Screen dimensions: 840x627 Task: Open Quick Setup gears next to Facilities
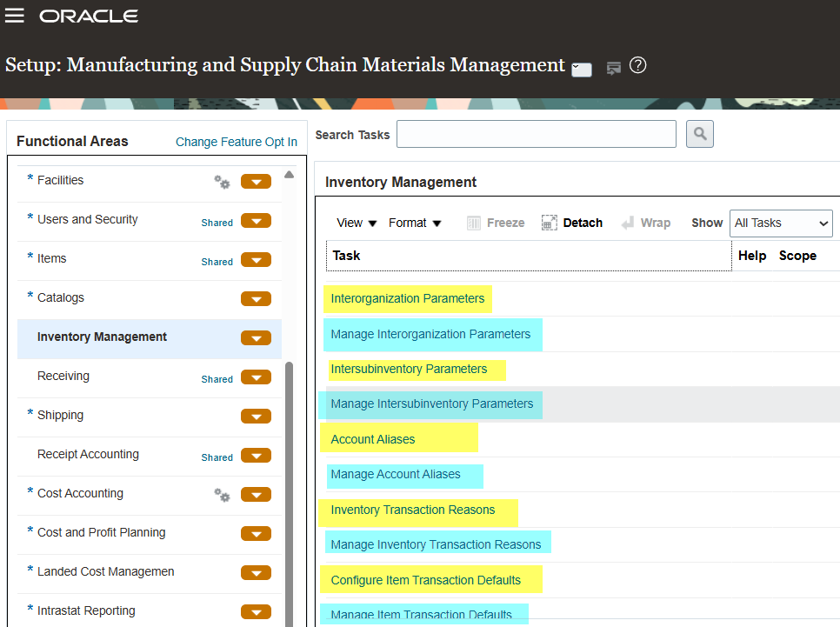(x=222, y=182)
